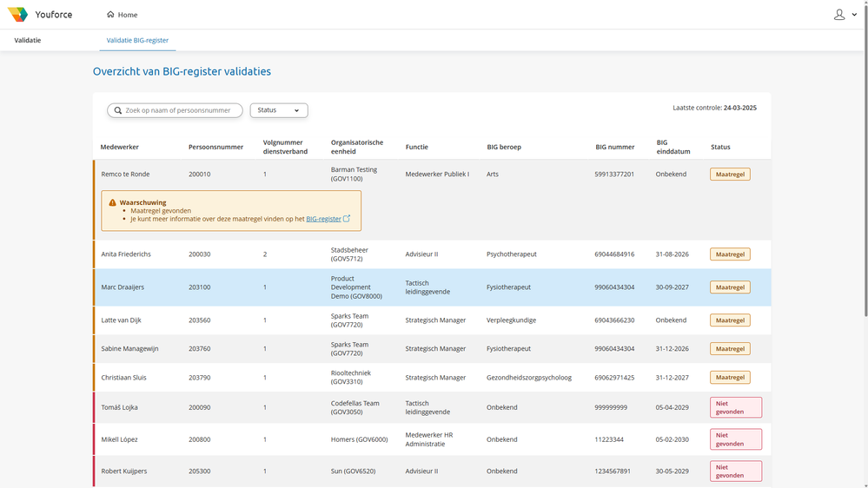Collapse the Remco te Ronde row
This screenshot has width=868, height=488.
pyautogui.click(x=126, y=175)
